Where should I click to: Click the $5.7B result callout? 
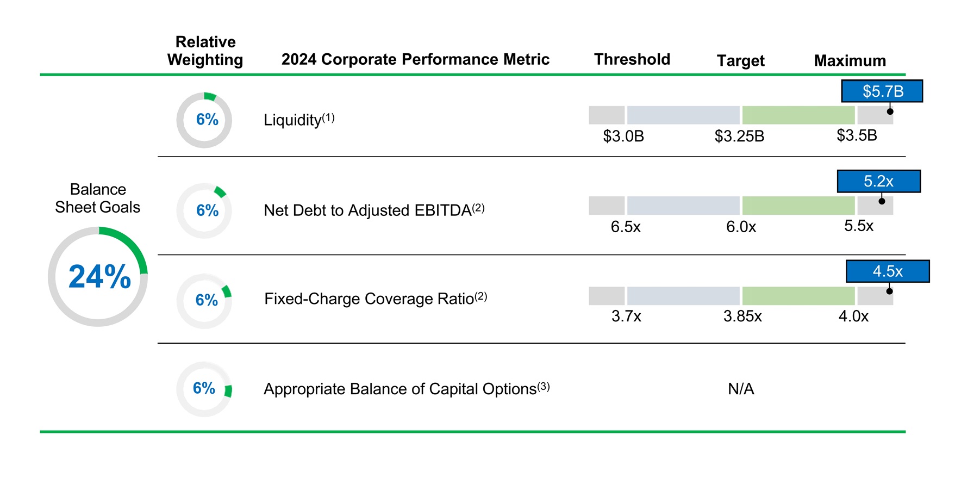[882, 91]
